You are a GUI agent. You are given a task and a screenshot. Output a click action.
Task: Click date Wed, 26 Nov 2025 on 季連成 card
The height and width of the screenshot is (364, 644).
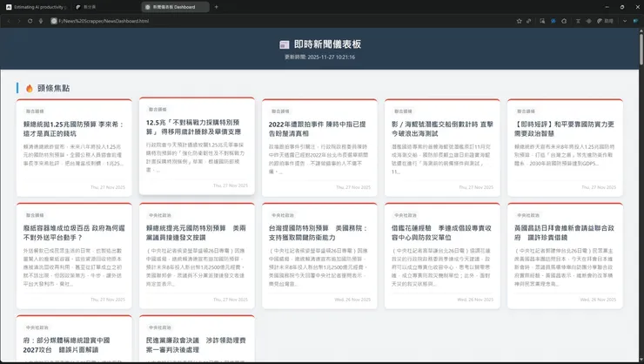pyautogui.click(x=475, y=300)
